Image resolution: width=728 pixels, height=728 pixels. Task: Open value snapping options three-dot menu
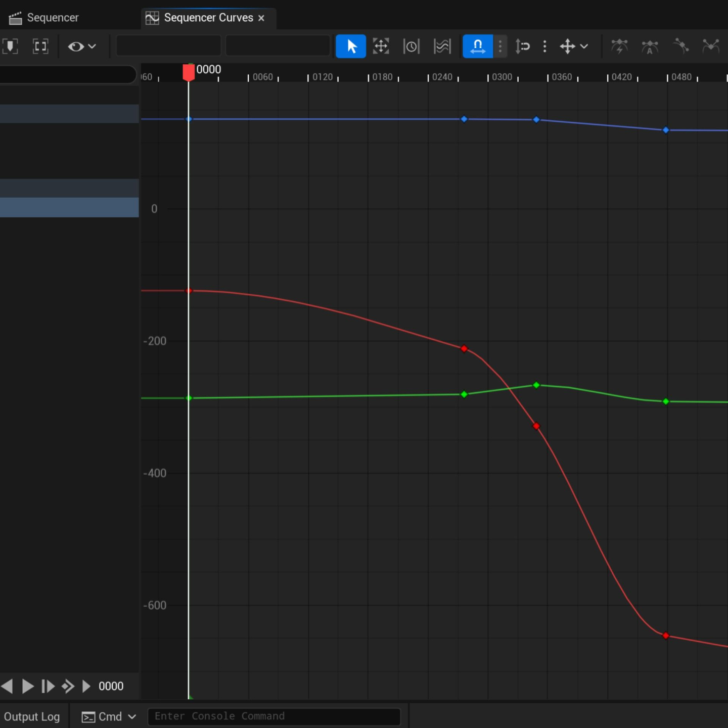[x=544, y=47]
